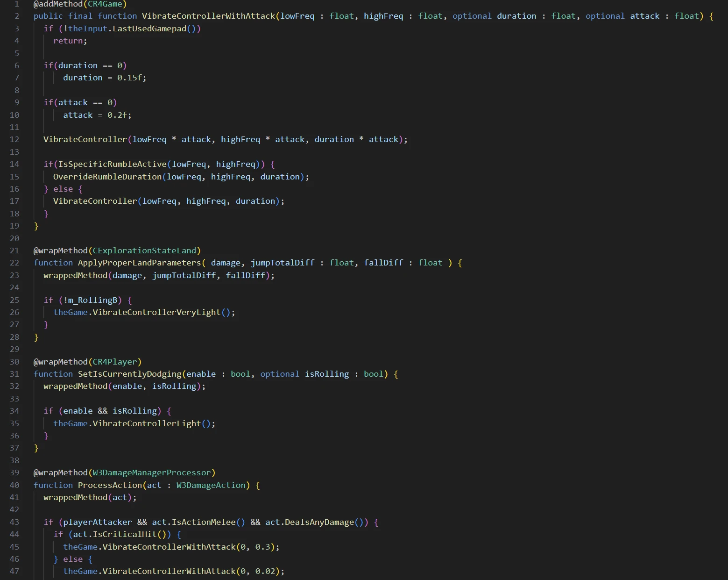The image size is (728, 580).
Task: Click the SetIsCurrentlyDodging function name
Action: tap(129, 374)
